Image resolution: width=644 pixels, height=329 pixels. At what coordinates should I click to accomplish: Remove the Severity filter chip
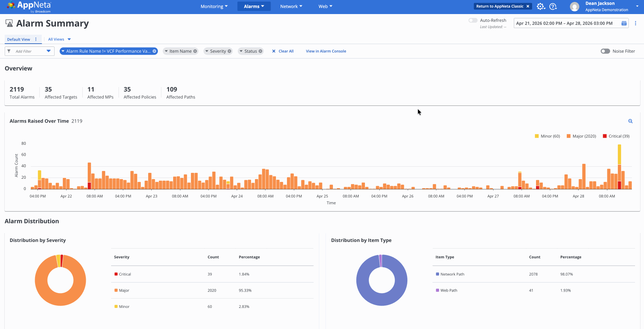229,51
